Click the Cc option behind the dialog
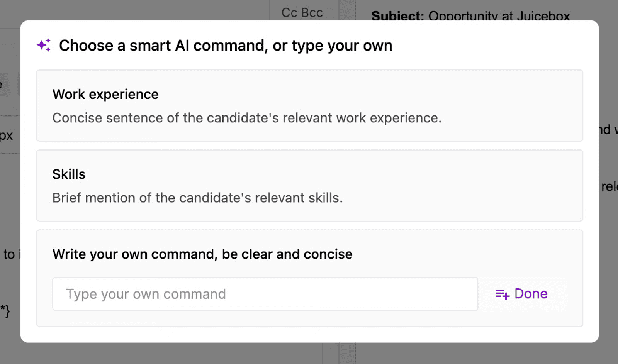Viewport: 618px width, 364px height. pyautogui.click(x=289, y=13)
